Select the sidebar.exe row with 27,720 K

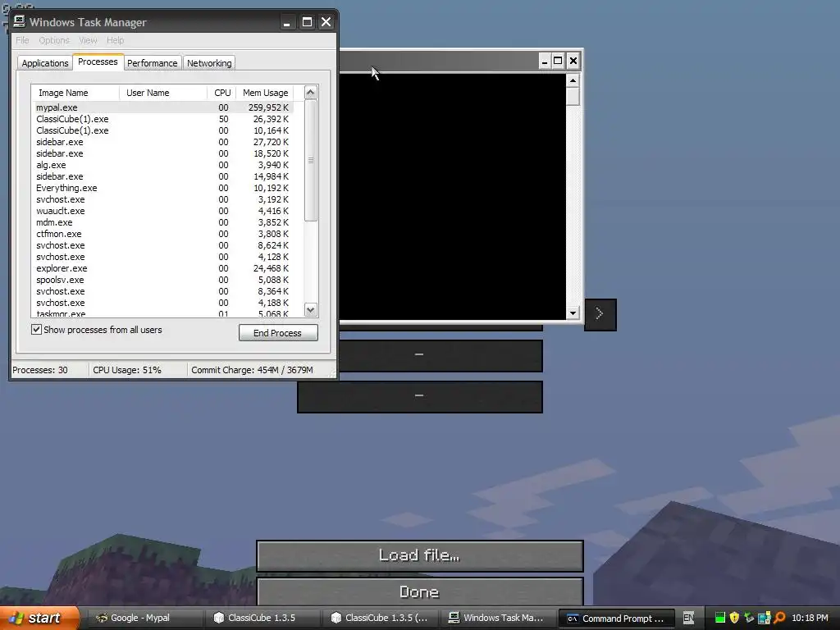(163, 142)
